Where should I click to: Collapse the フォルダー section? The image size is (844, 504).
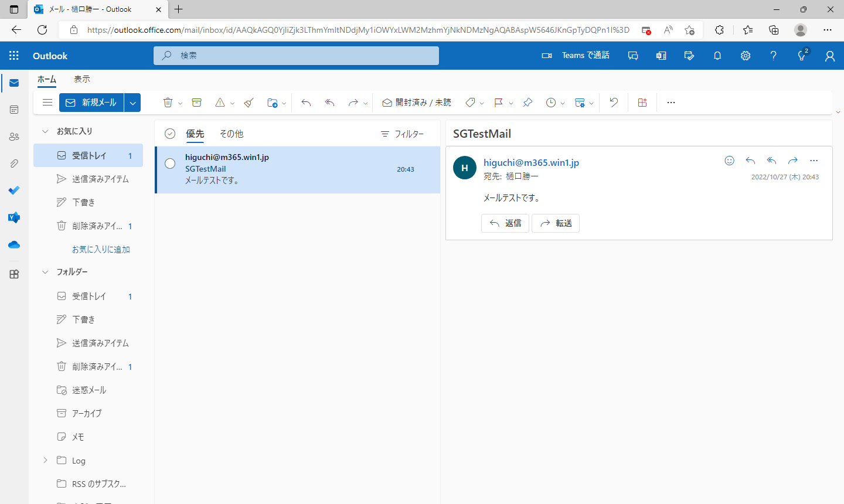45,272
